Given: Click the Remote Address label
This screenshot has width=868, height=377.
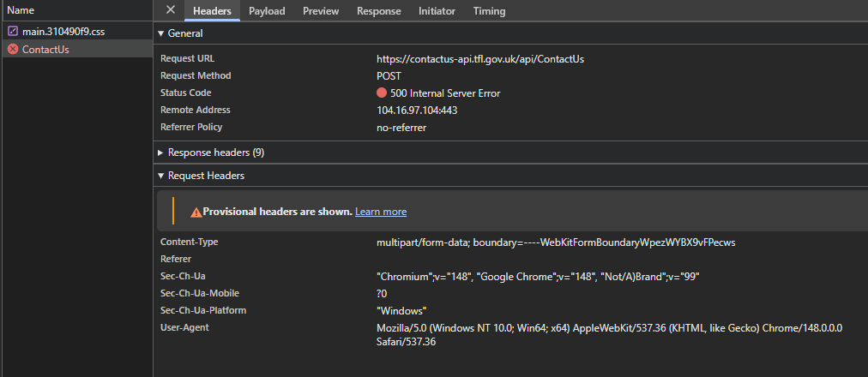Looking at the screenshot, I should pos(195,110).
